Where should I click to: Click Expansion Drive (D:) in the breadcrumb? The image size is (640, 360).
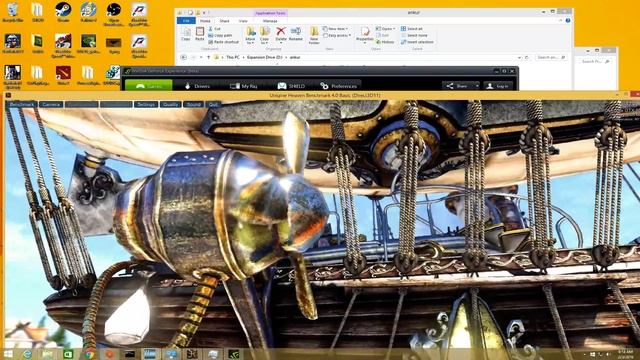pos(264,58)
